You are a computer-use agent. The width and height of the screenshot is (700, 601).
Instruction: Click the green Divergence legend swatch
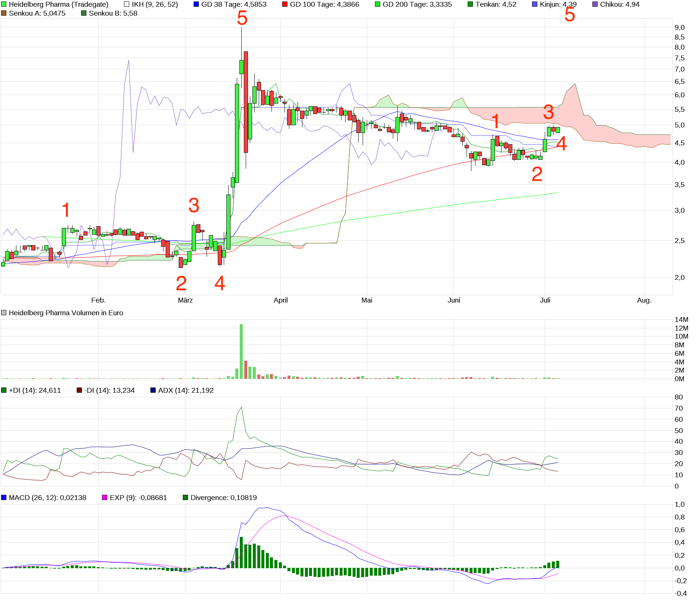click(x=185, y=498)
